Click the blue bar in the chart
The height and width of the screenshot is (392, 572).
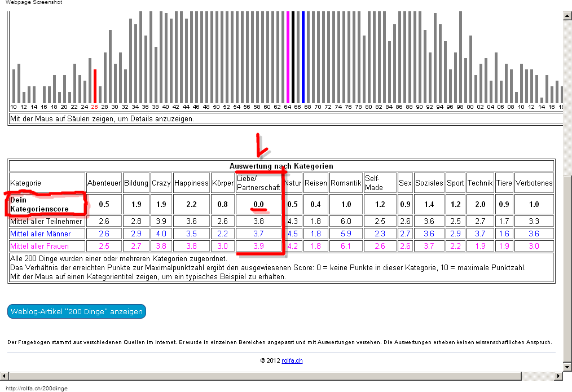coord(303,58)
